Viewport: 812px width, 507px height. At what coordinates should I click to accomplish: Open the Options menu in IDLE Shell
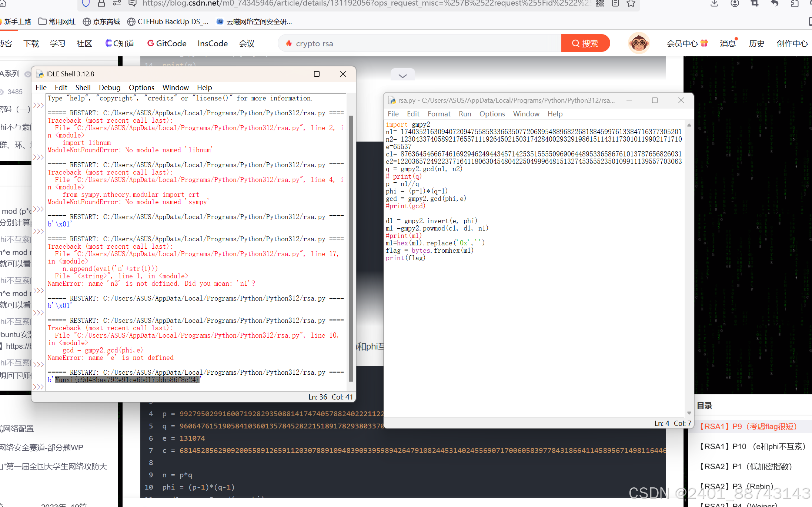(x=141, y=87)
